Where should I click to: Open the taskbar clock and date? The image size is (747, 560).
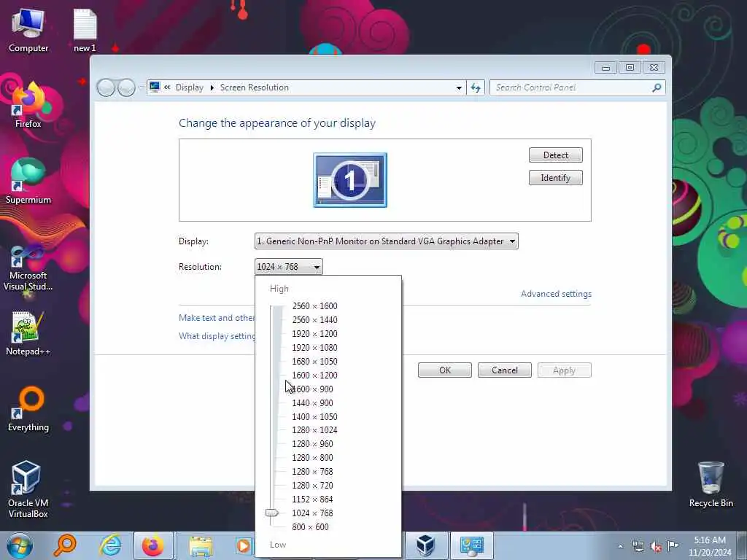click(x=710, y=546)
